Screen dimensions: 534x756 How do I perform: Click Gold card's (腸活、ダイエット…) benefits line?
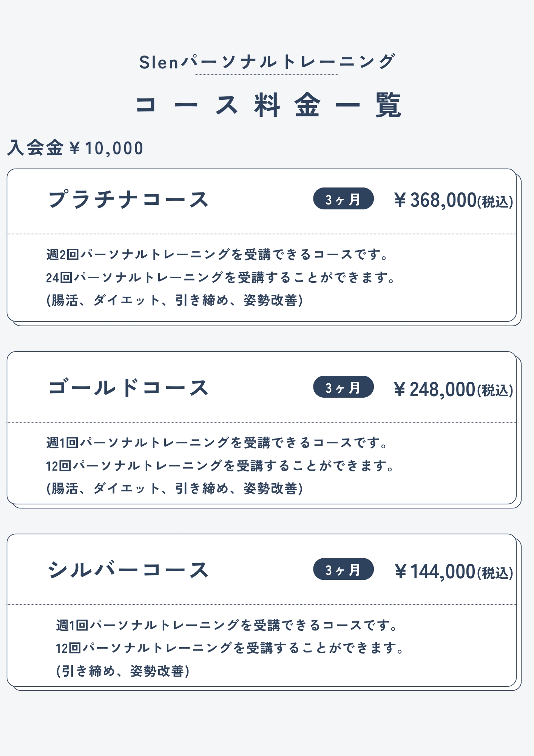click(174, 488)
